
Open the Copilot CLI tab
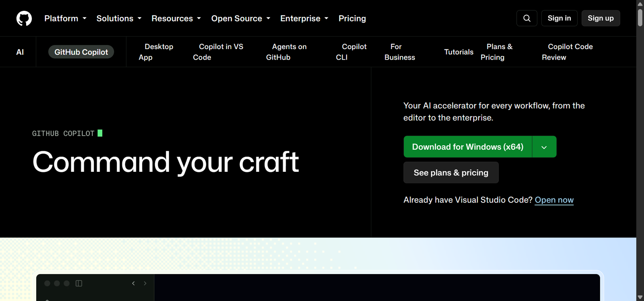point(351,52)
